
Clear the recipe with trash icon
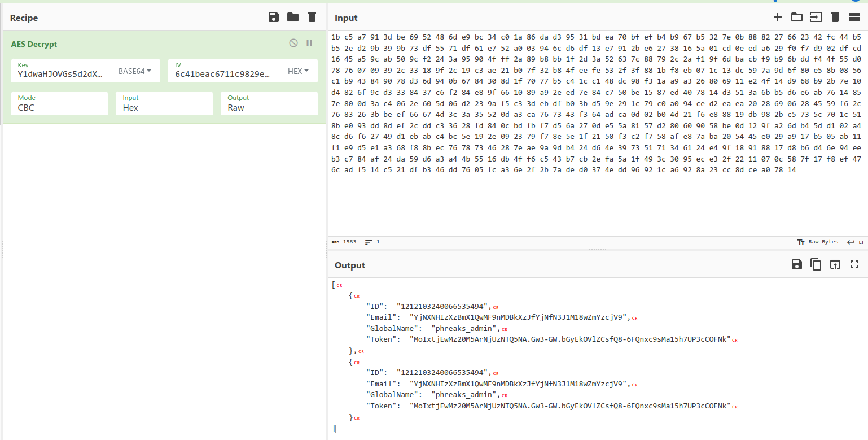tap(312, 17)
